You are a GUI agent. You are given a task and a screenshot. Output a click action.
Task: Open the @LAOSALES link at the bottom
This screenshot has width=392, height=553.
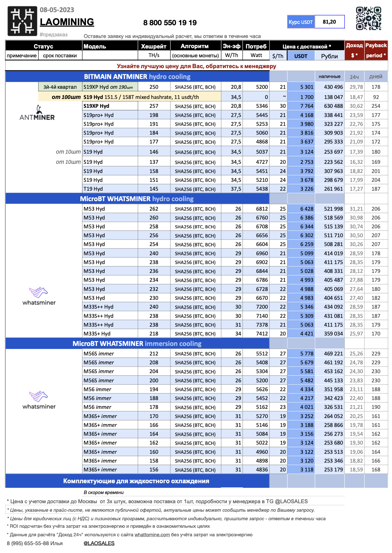tap(99, 543)
